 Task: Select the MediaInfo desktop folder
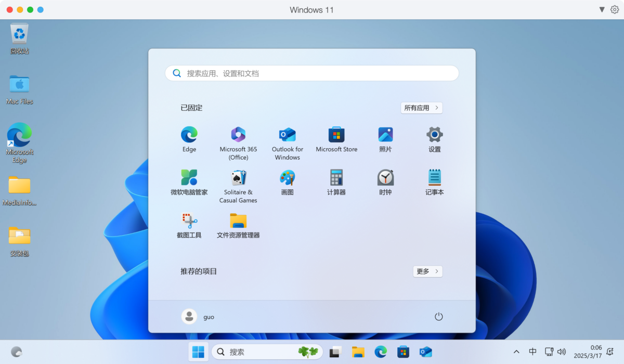(x=20, y=191)
